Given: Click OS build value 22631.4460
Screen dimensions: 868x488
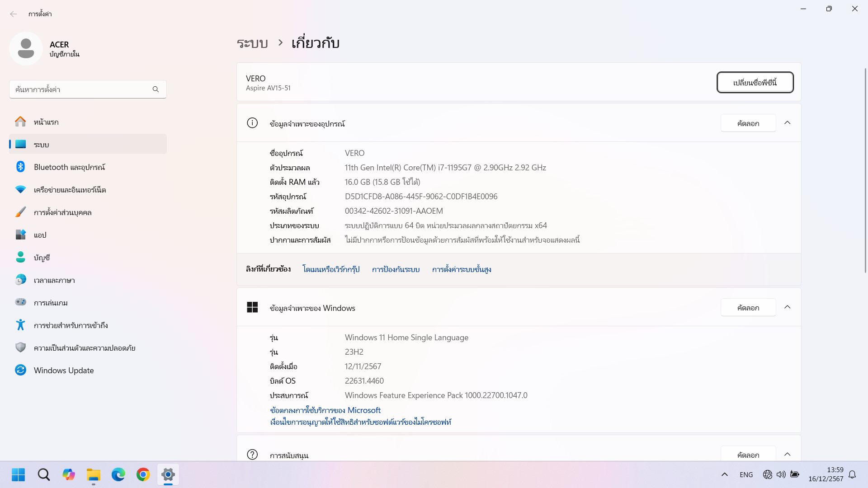Looking at the screenshot, I should click(x=364, y=381).
